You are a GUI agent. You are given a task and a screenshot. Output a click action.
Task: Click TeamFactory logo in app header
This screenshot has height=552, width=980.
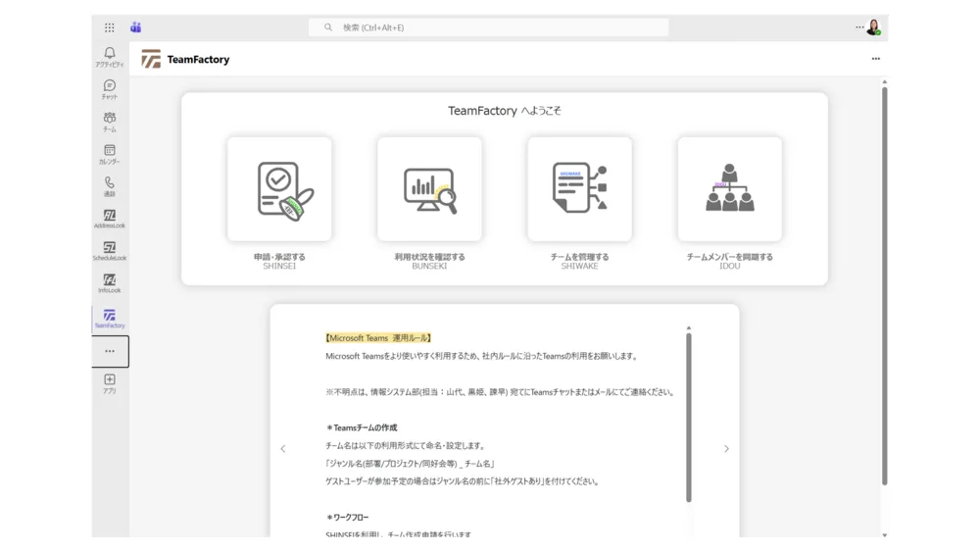[x=151, y=60]
